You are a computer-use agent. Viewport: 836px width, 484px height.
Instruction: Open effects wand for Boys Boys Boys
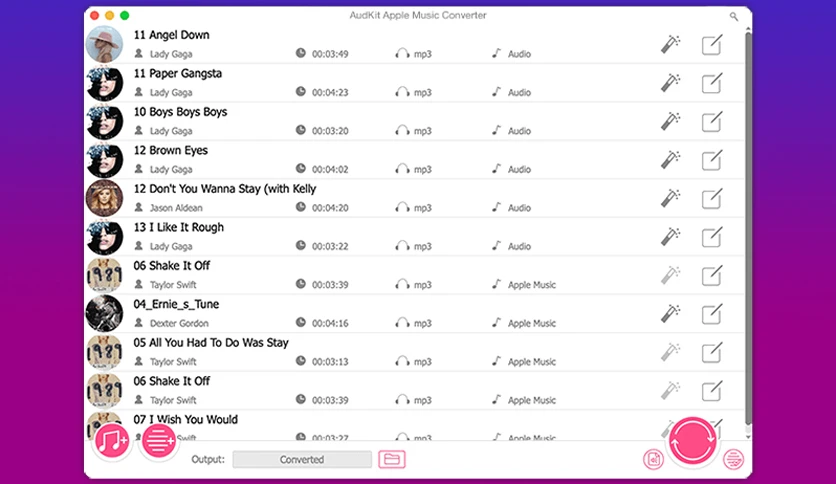click(670, 121)
